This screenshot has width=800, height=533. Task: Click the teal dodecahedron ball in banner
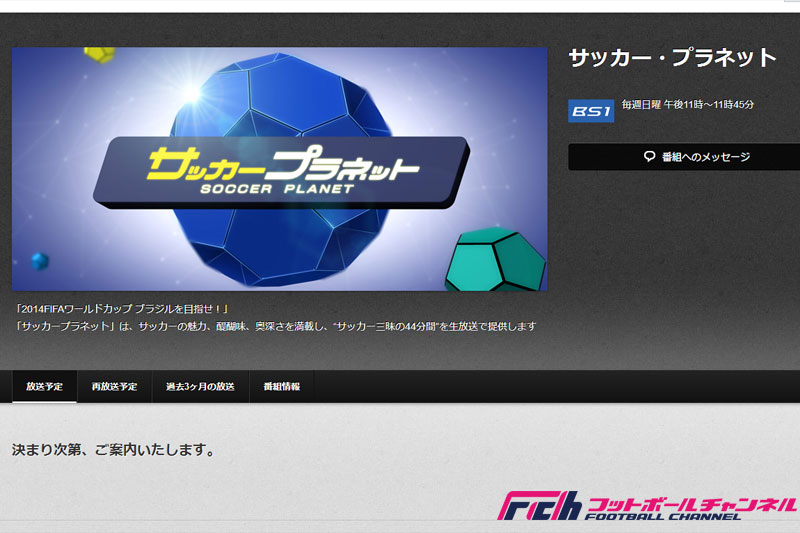[x=496, y=260]
